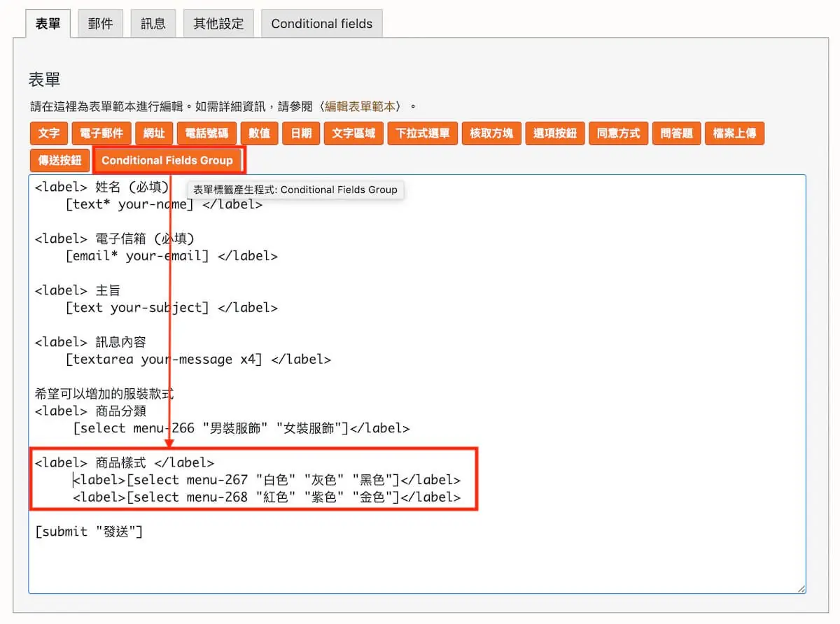Insert a 文字 tag
This screenshot has width=840, height=624.
48,133
